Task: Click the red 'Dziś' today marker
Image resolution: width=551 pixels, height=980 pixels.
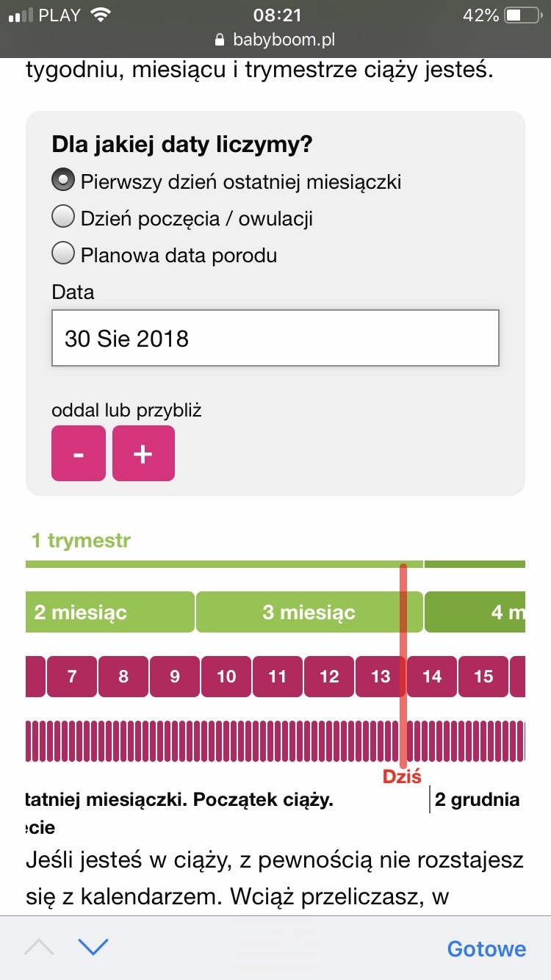Action: [x=402, y=777]
